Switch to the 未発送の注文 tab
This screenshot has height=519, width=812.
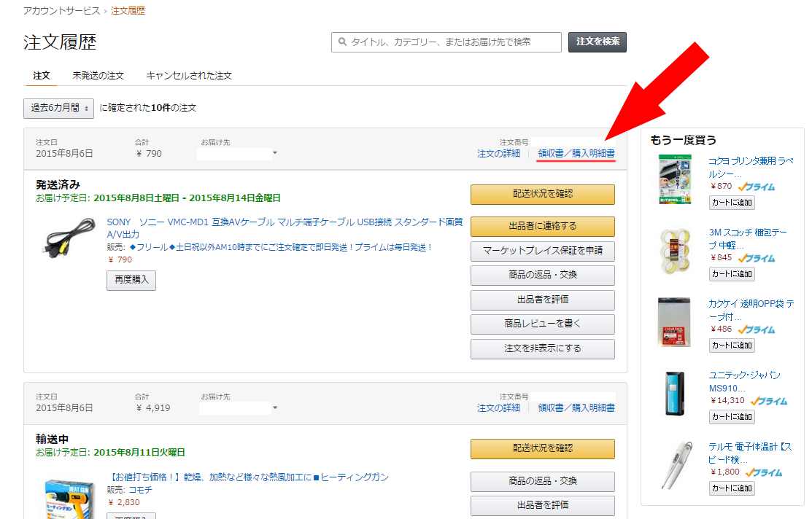pyautogui.click(x=98, y=76)
